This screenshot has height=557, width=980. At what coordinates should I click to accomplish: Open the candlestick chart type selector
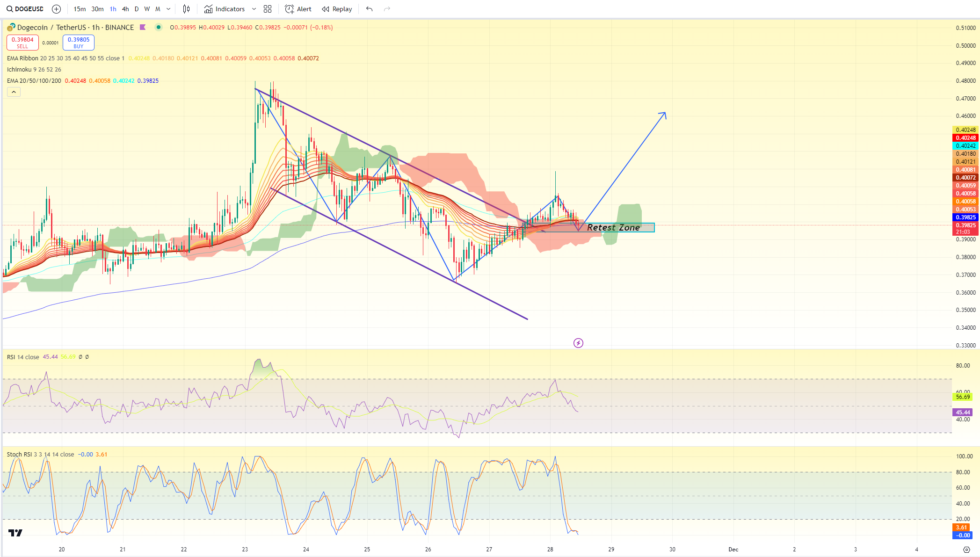tap(186, 9)
